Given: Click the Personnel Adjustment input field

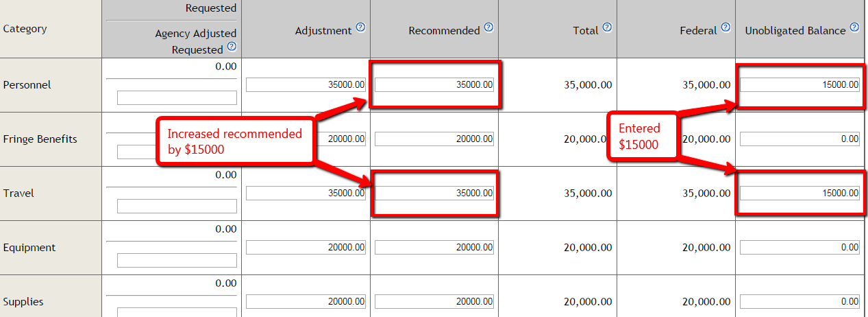Looking at the screenshot, I should tap(306, 84).
